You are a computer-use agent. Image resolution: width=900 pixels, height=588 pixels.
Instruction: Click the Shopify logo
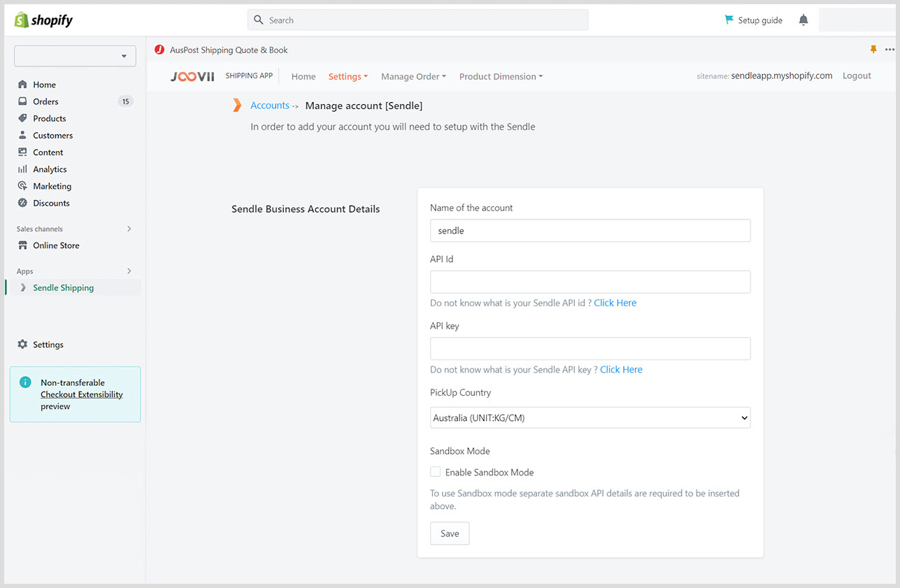pos(43,20)
